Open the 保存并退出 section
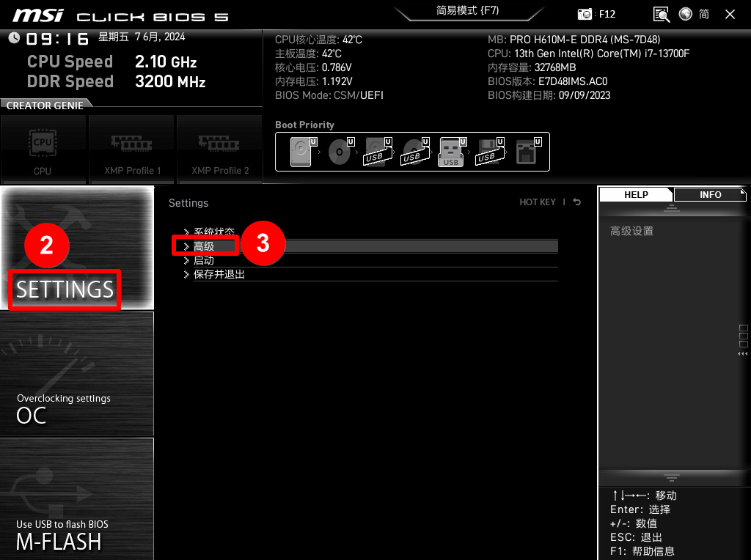Screen dimensions: 751x560 click(220, 274)
